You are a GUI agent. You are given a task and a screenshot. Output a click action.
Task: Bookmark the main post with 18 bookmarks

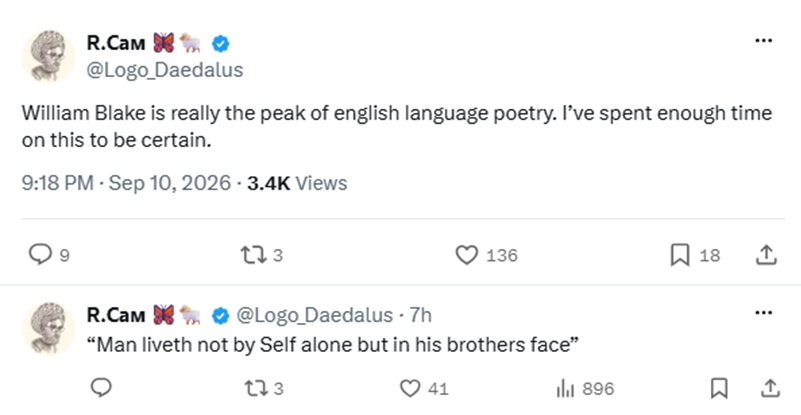coord(680,255)
